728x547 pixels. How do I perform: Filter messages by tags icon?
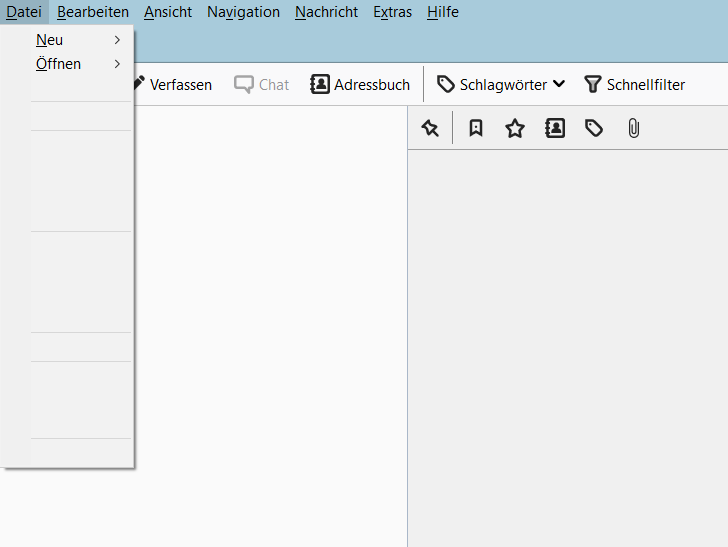coord(594,128)
